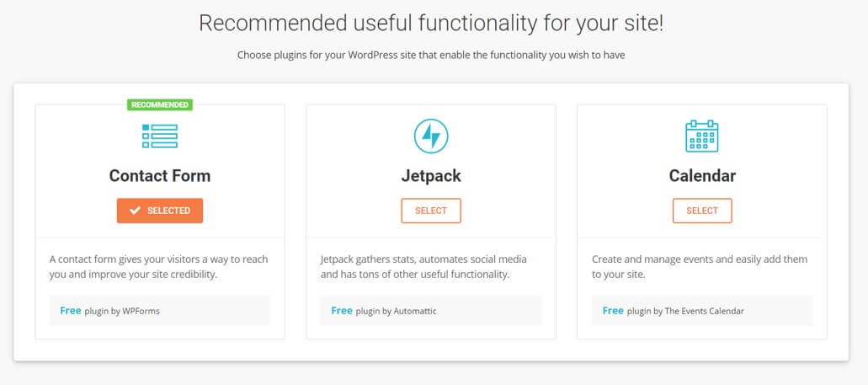
Task: Select the Calendar plugin
Action: pyautogui.click(x=702, y=211)
